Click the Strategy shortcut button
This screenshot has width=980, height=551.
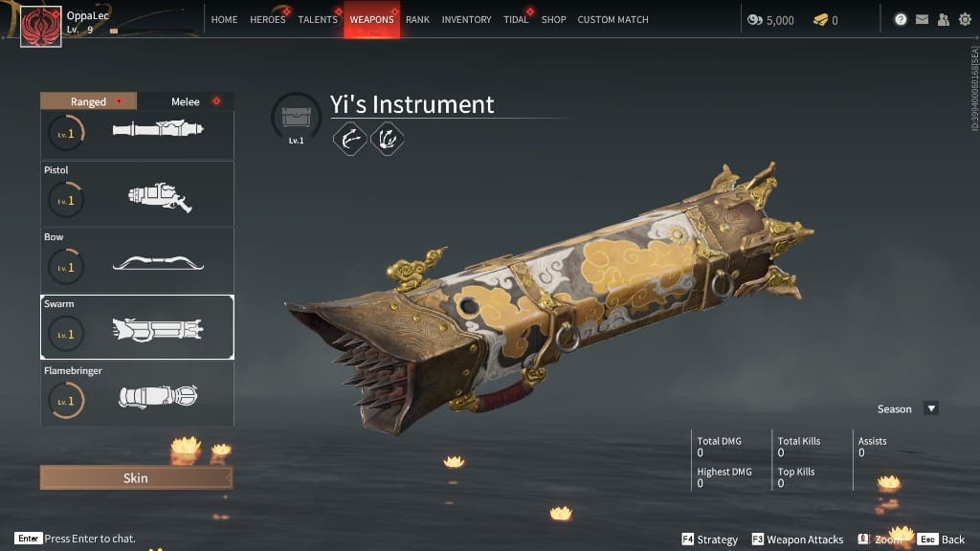[x=709, y=540]
